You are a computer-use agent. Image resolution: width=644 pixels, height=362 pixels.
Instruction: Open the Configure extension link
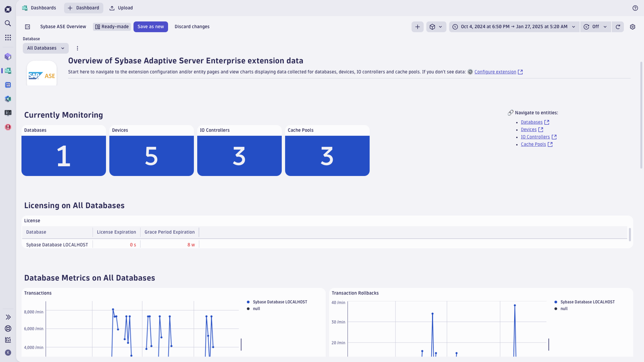click(495, 72)
